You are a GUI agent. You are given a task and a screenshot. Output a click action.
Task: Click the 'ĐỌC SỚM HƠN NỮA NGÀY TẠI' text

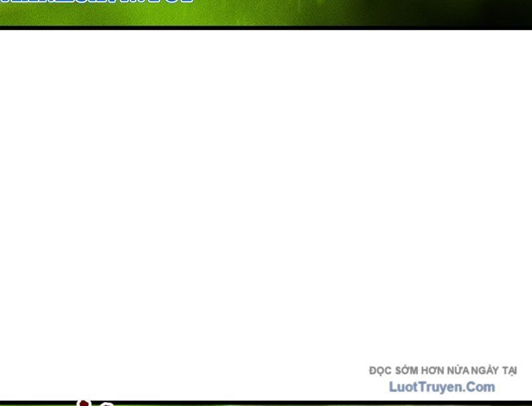443,371
